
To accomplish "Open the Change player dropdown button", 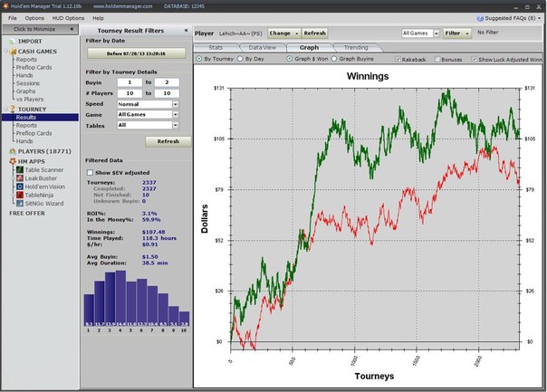I will coord(283,33).
